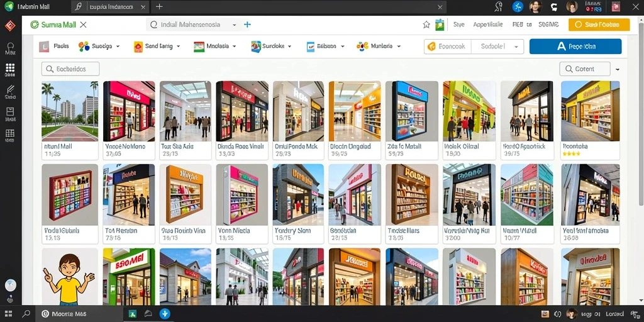Click the Eocberidos search field
The width and height of the screenshot is (644, 322).
[70, 69]
